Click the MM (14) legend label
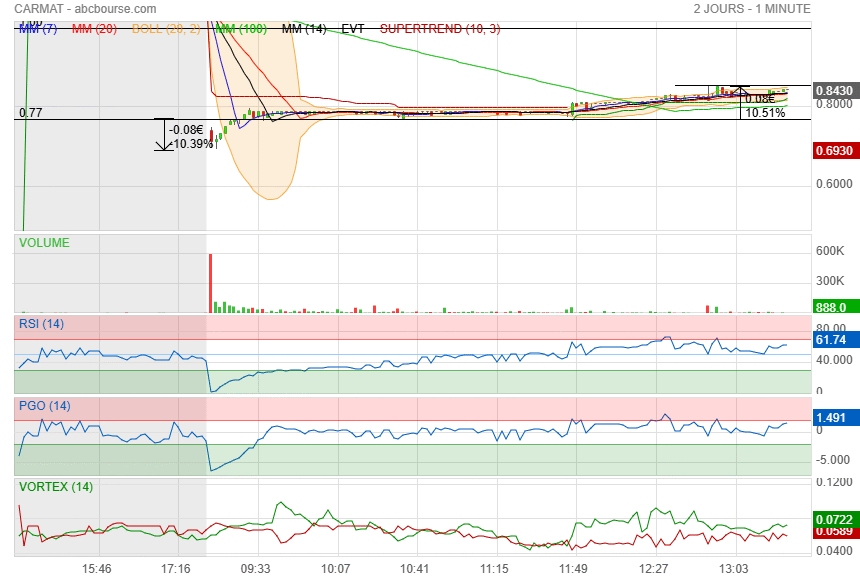Viewport: 860px width, 579px height. pos(304,29)
